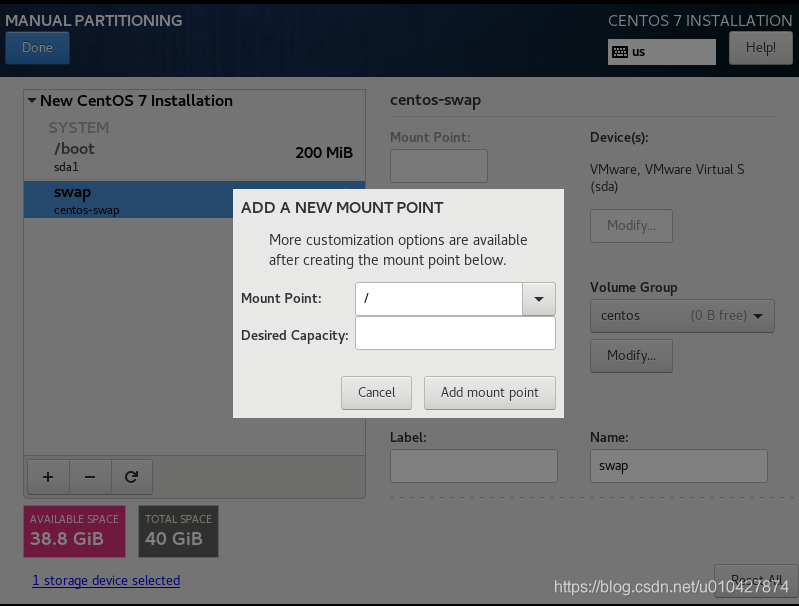The image size is (799, 606).
Task: Open the centos Volume Group dropdown
Action: 682,316
